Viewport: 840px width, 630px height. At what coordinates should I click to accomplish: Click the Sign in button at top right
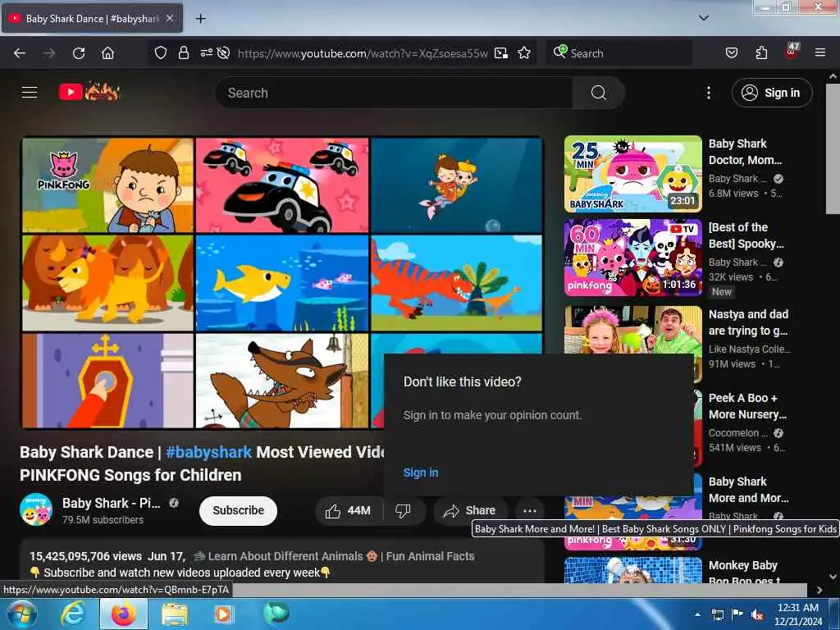[771, 93]
